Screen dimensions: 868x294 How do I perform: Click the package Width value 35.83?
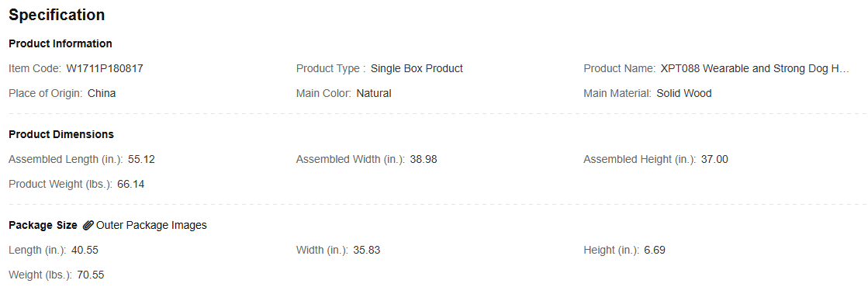(x=366, y=251)
